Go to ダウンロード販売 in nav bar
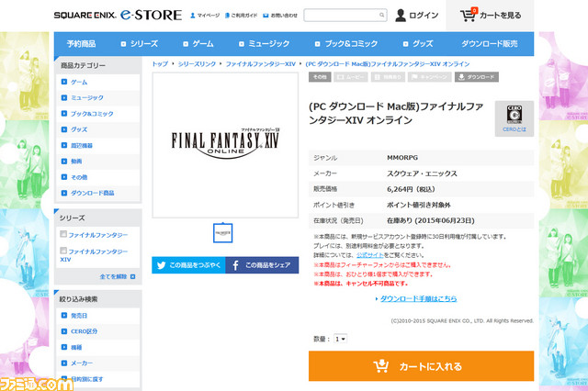 click(x=490, y=44)
